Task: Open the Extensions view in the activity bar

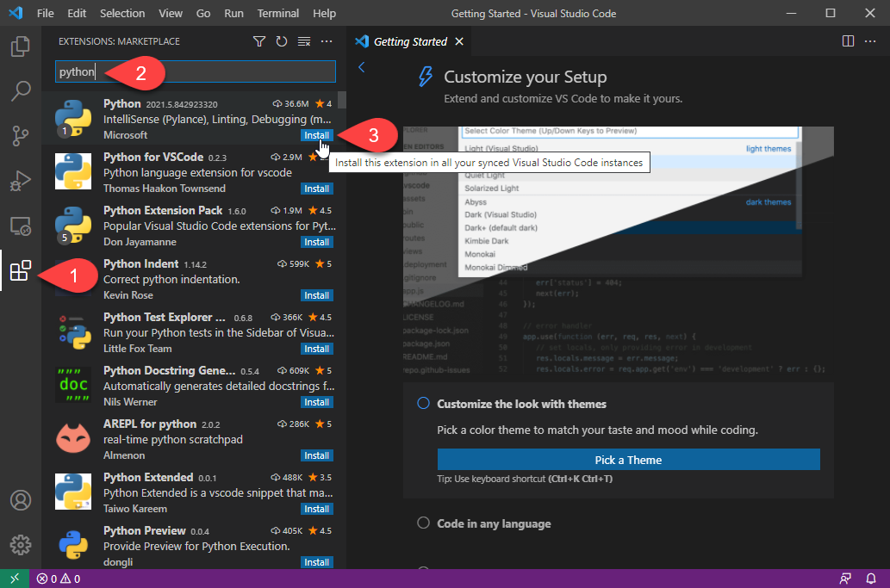Action: [x=21, y=270]
